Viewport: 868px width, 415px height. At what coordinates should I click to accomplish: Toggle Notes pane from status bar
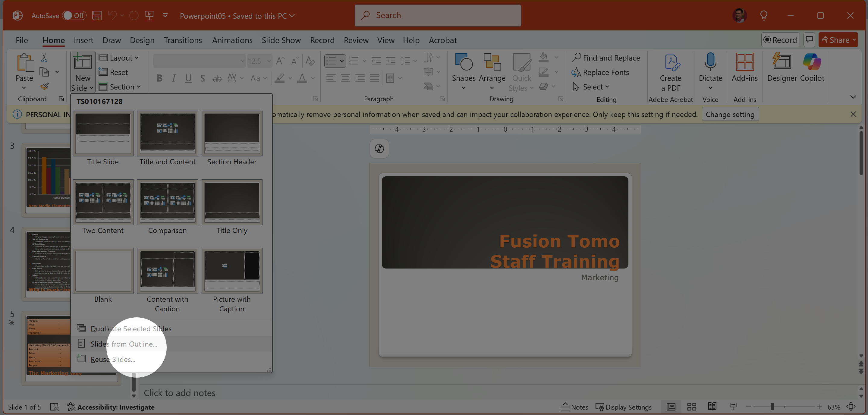tap(574, 407)
